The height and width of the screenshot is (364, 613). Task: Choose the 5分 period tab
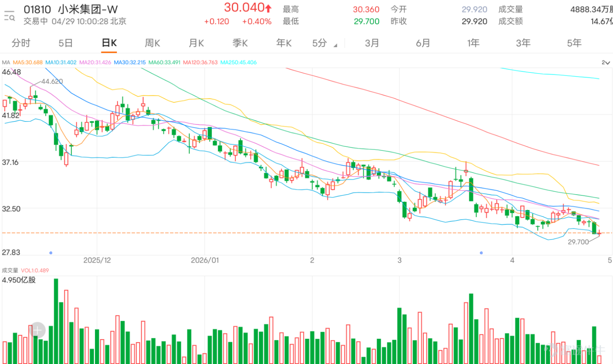(x=320, y=43)
